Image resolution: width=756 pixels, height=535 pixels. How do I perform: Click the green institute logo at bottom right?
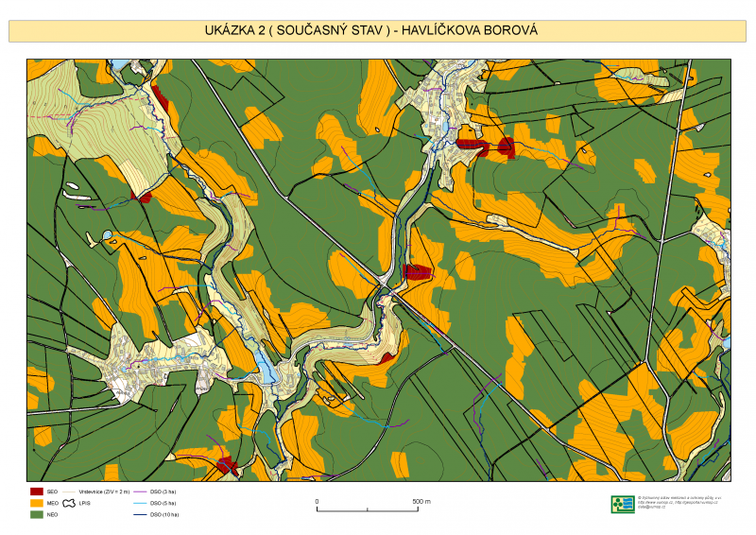[622, 504]
